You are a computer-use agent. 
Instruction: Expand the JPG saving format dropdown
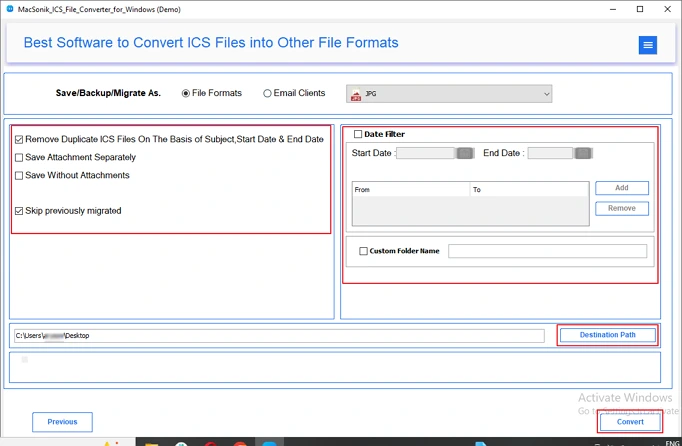click(x=449, y=94)
